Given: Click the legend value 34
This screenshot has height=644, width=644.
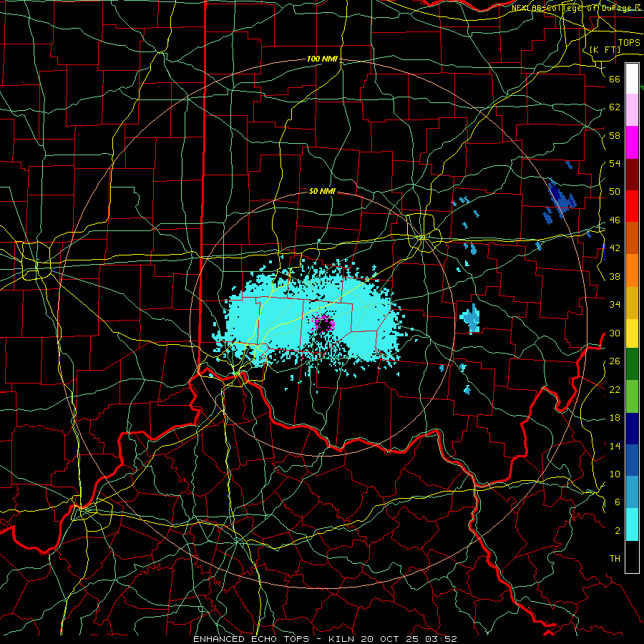Looking at the screenshot, I should click(x=615, y=305).
